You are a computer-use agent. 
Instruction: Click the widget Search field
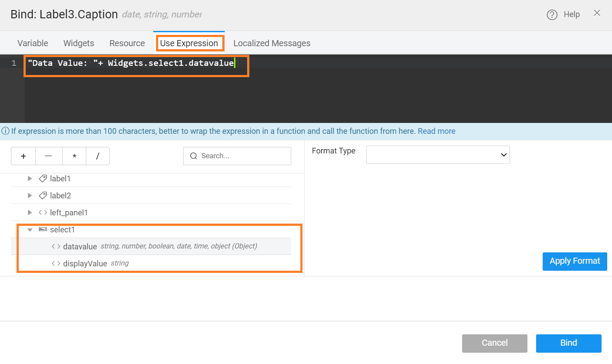tap(242, 156)
